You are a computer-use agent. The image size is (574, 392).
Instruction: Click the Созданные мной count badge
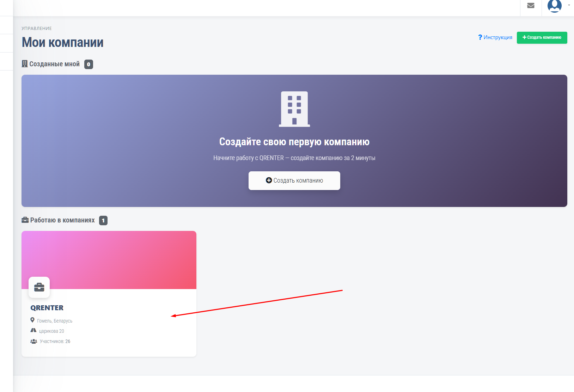click(x=88, y=65)
